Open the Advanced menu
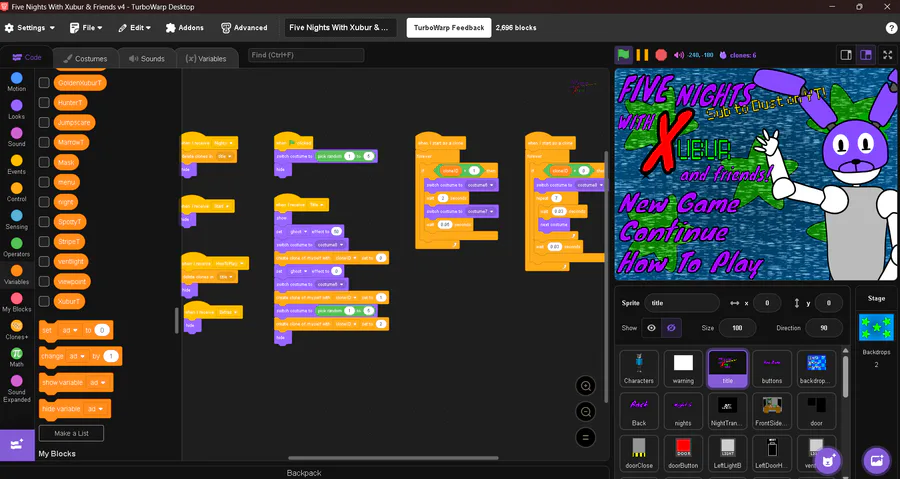Screen dimensions: 900x479 (244, 28)
